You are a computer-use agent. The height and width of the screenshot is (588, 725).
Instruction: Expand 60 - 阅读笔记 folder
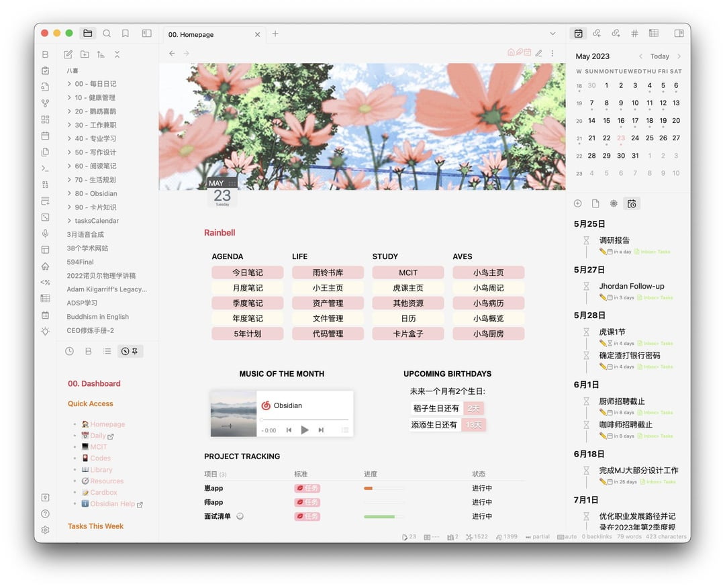click(69, 166)
